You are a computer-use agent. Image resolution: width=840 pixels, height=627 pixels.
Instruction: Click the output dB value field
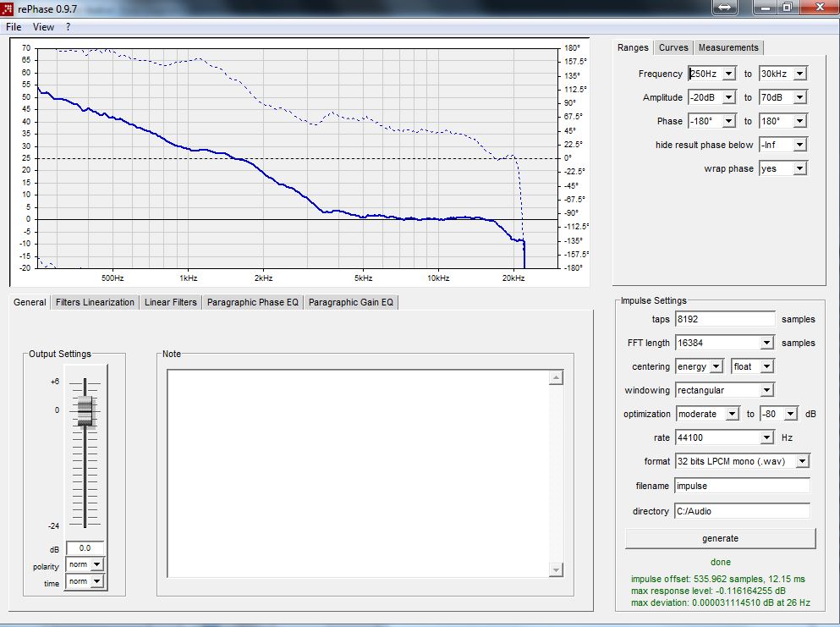85,548
